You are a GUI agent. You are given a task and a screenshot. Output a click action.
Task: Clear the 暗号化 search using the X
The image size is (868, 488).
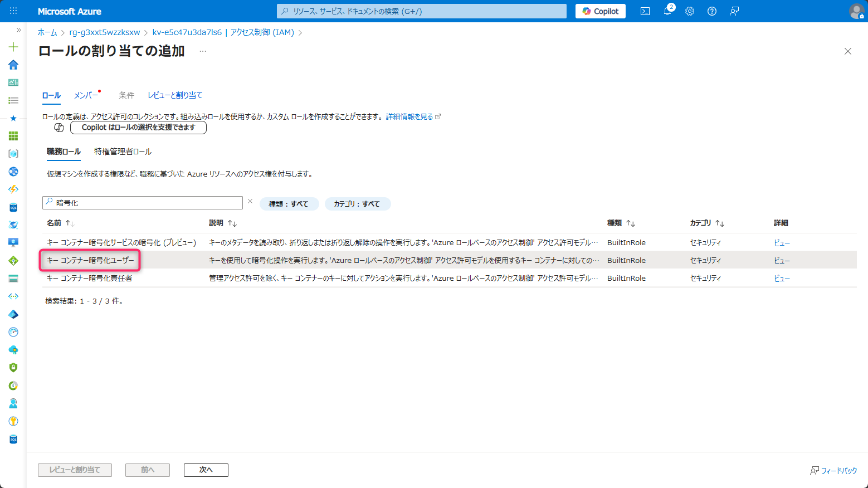tap(250, 201)
